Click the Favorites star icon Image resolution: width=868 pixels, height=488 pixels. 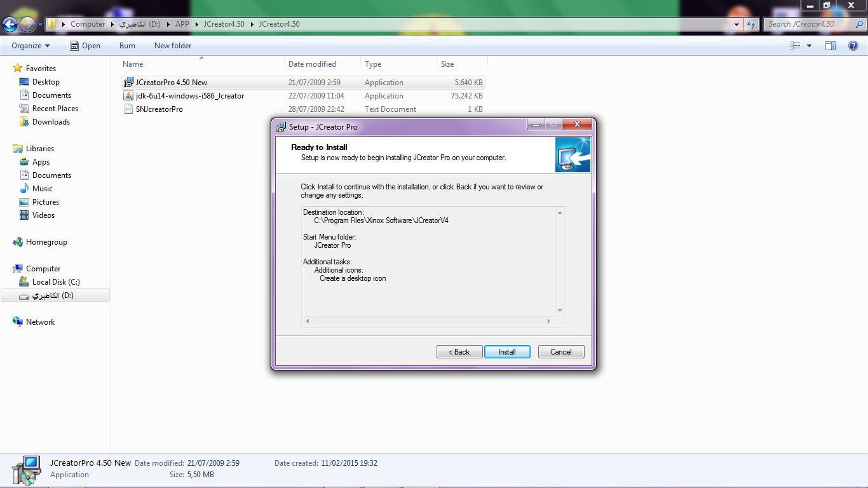point(18,69)
